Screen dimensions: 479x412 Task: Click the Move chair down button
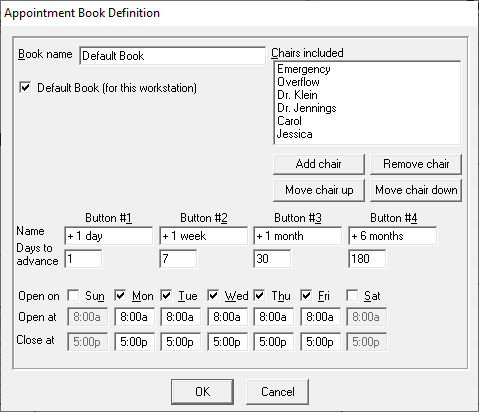point(416,190)
